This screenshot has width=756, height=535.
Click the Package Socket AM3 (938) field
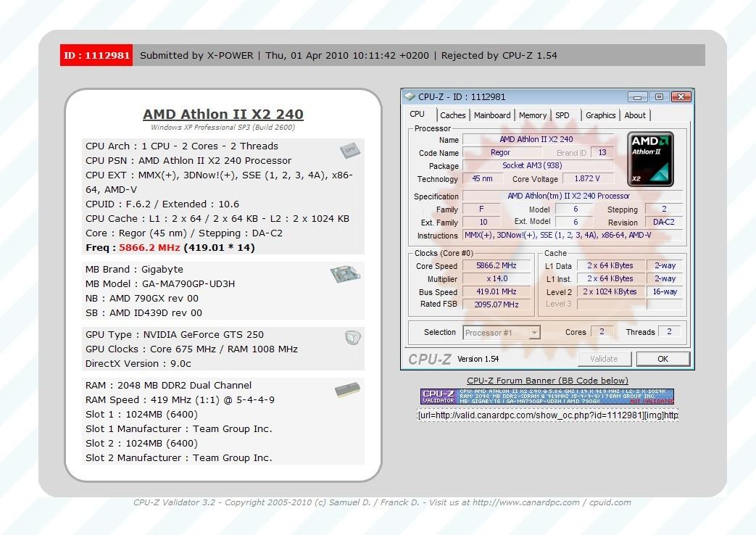[538, 165]
